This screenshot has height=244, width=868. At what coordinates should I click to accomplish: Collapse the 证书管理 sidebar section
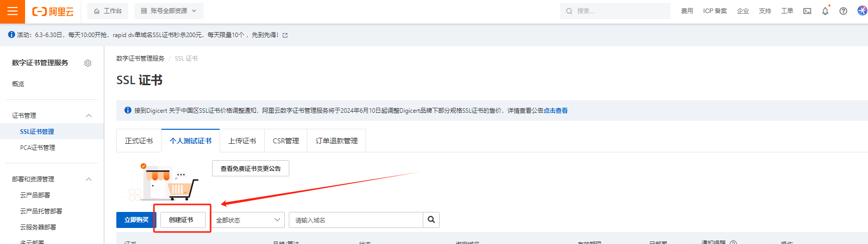89,116
